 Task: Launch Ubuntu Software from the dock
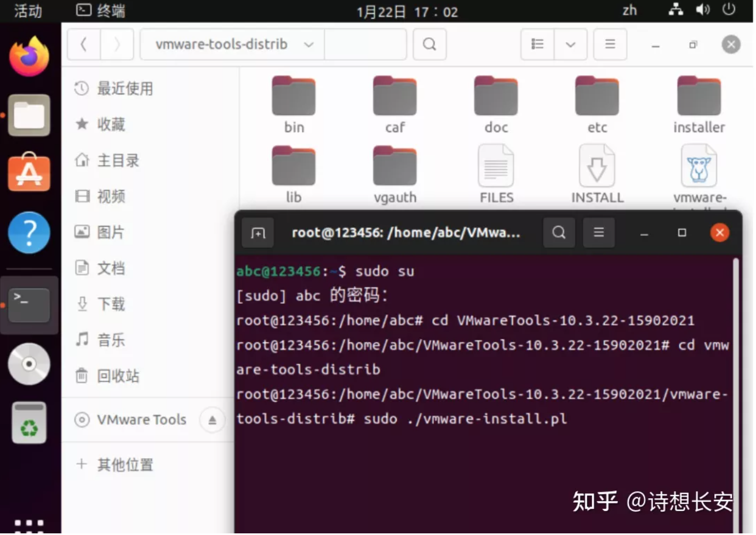[29, 172]
